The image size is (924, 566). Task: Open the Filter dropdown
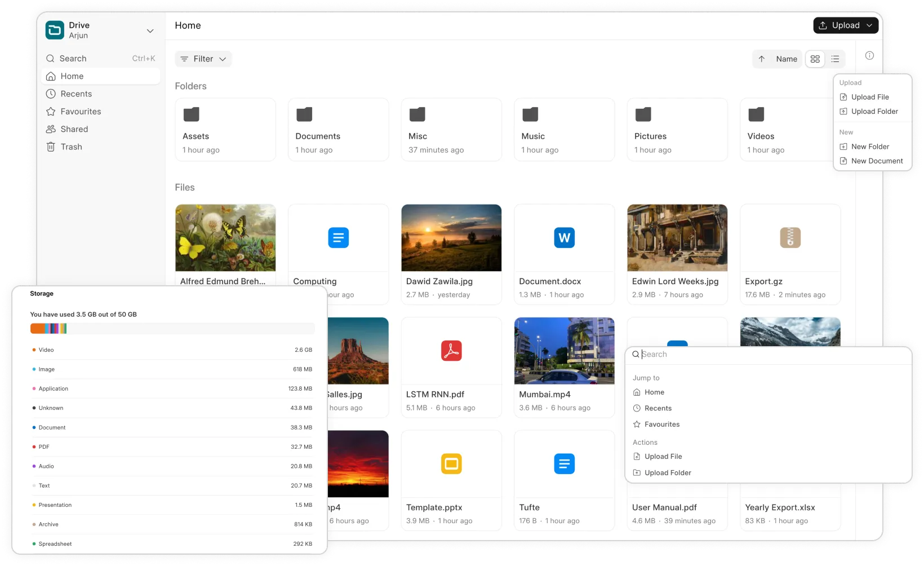click(203, 59)
